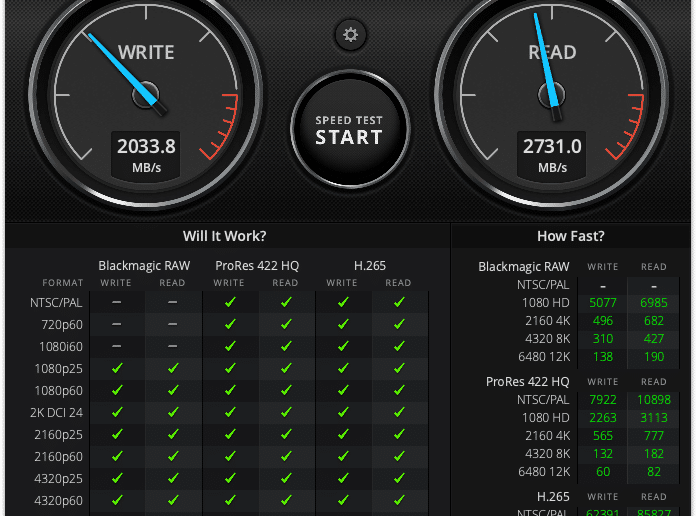Select the 2160p25 format row label
This screenshot has height=516, width=696.
coord(59,434)
